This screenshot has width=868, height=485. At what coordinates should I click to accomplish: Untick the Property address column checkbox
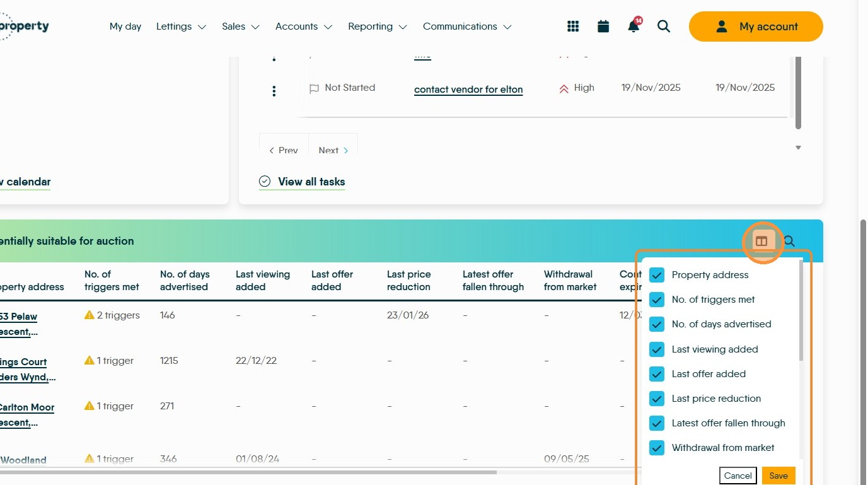click(x=657, y=275)
